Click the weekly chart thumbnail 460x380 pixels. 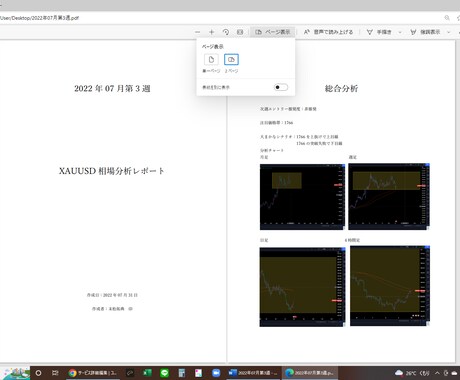(x=389, y=197)
